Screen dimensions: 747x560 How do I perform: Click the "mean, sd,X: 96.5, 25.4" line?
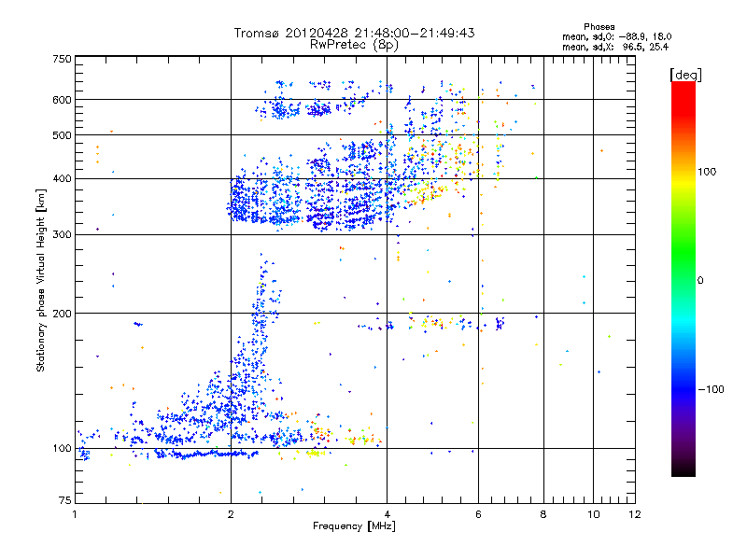click(x=615, y=47)
